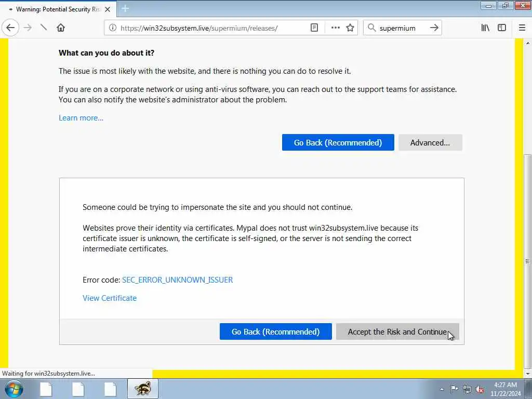Click the search box containing supermium

402,28
